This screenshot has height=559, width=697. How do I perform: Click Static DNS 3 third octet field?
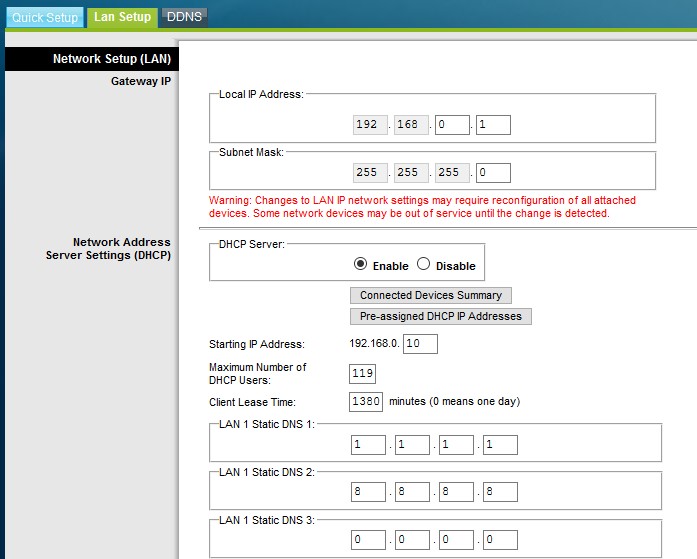pyautogui.click(x=456, y=540)
